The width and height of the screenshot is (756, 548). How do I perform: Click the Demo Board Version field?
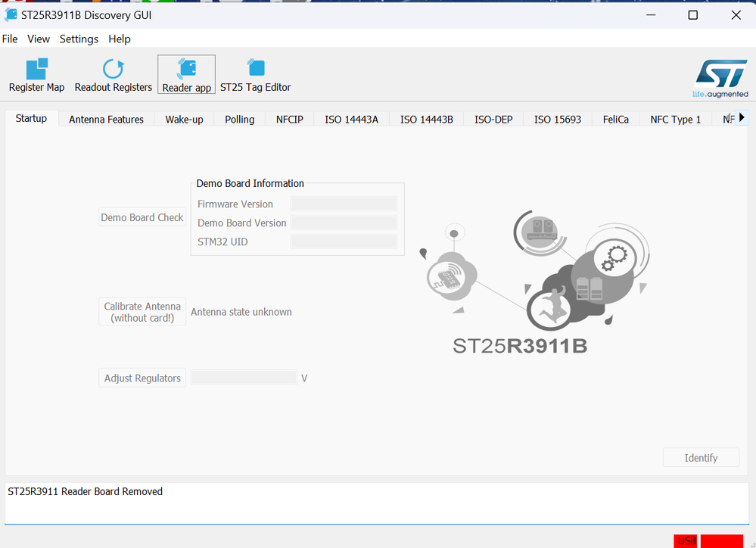344,223
